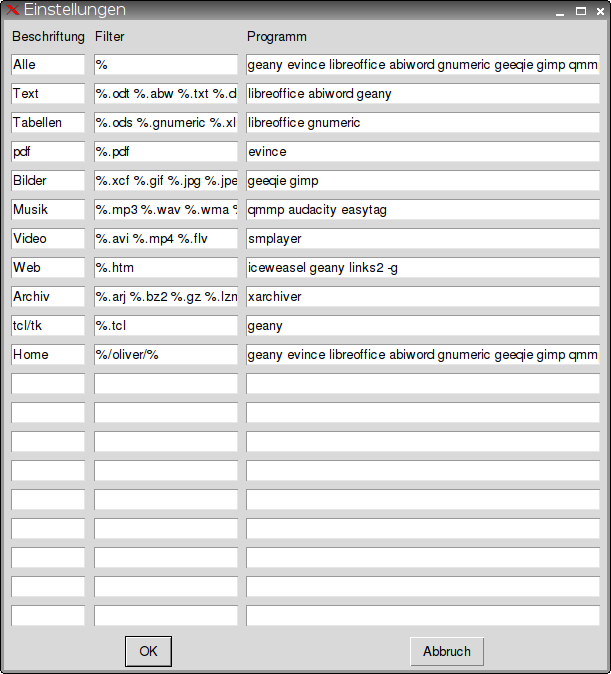Image resolution: width=611 pixels, height=674 pixels.
Task: Focus the '%.avi %.mp4 %.flv' filter field
Action: (166, 239)
